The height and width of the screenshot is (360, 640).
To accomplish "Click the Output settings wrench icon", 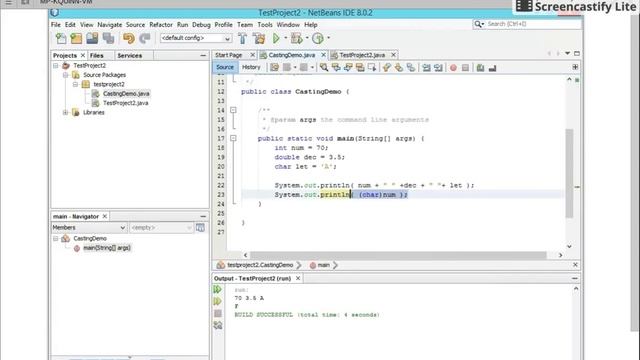I will (218, 325).
